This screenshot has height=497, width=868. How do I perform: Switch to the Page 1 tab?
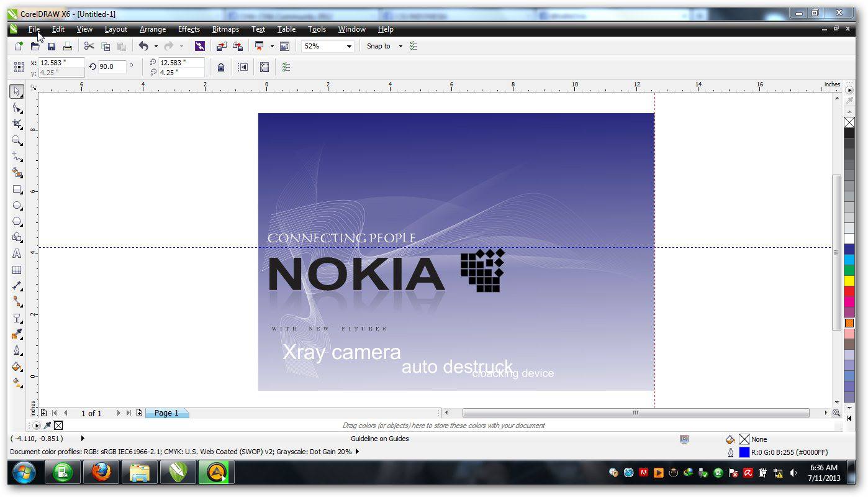(x=166, y=413)
